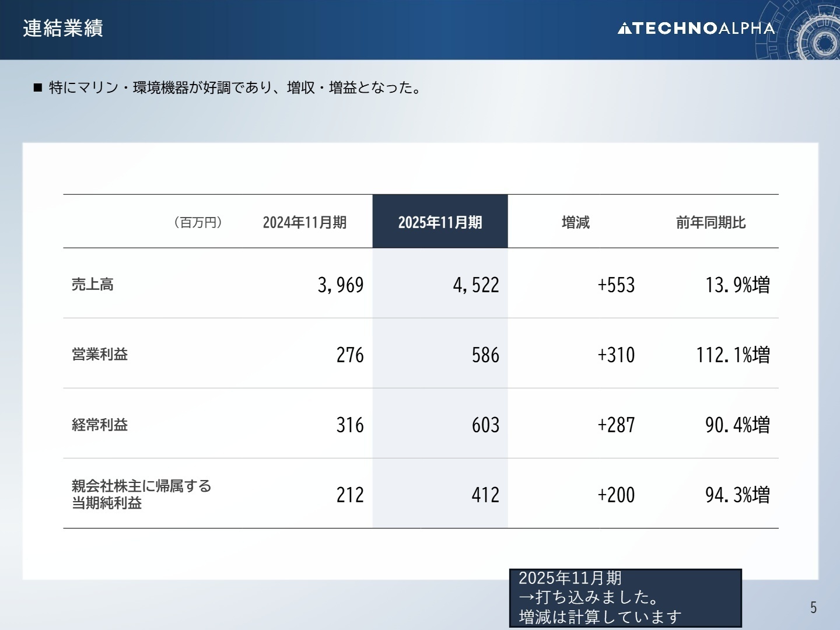Click the 売上高 row label

pyautogui.click(x=92, y=285)
